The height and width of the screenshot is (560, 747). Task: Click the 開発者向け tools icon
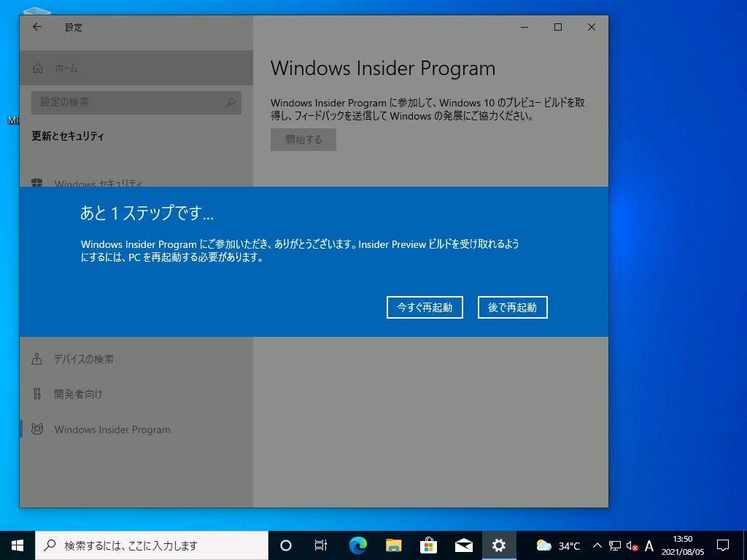[x=37, y=394]
